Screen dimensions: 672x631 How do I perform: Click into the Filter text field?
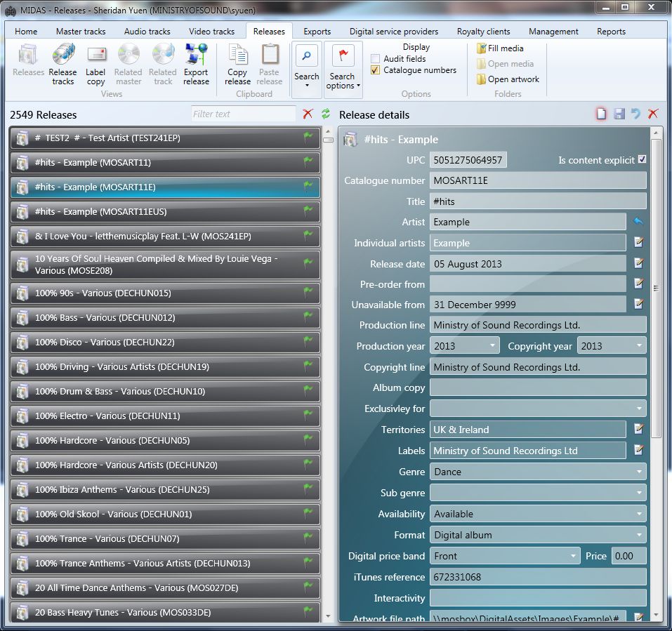[x=243, y=114]
